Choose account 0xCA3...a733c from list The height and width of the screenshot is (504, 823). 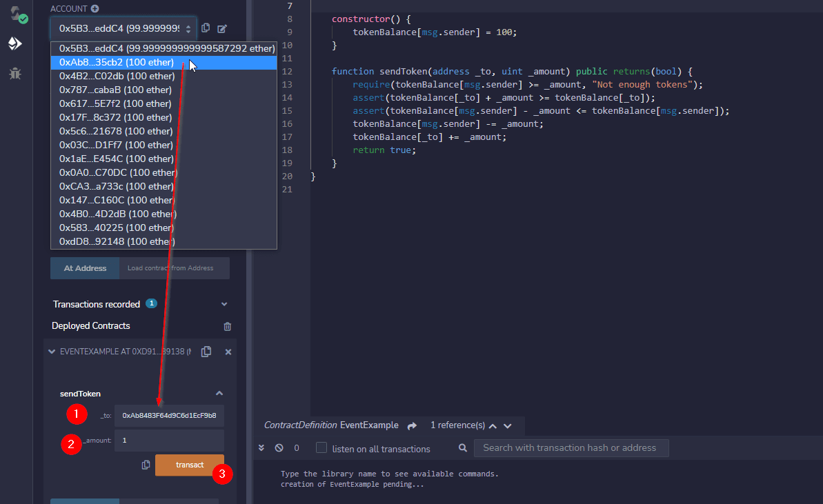tap(163, 186)
